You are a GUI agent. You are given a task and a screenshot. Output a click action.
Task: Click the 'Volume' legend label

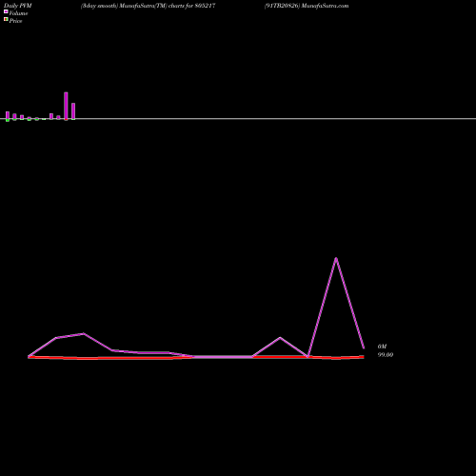[x=18, y=13]
